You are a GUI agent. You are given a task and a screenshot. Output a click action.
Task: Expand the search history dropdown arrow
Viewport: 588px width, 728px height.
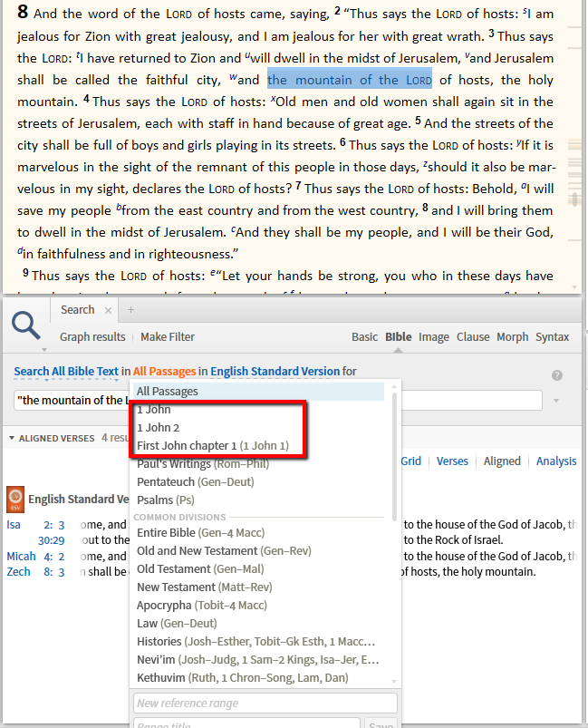point(556,400)
